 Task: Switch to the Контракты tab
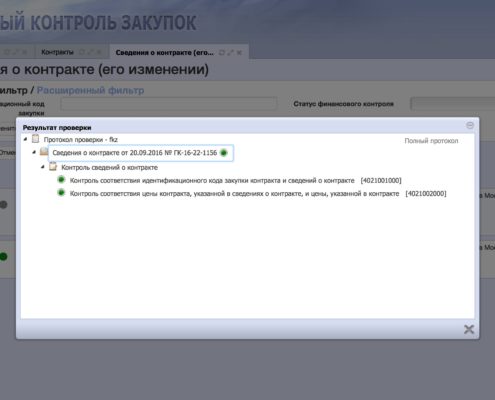click(x=57, y=52)
